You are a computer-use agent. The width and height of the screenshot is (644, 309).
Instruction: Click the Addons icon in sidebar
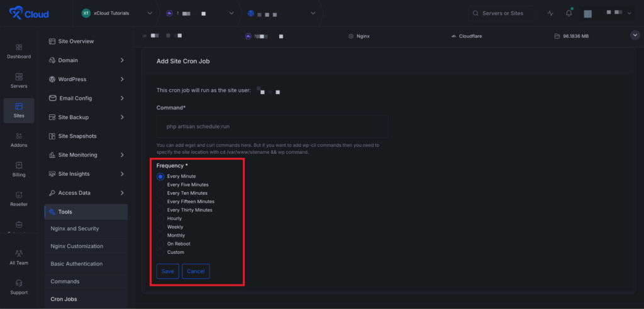coord(19,136)
